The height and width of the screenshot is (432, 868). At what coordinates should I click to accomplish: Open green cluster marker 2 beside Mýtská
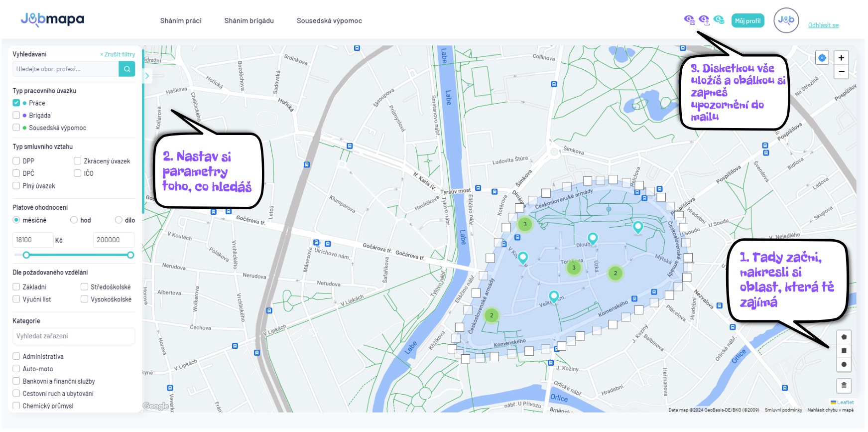616,273
